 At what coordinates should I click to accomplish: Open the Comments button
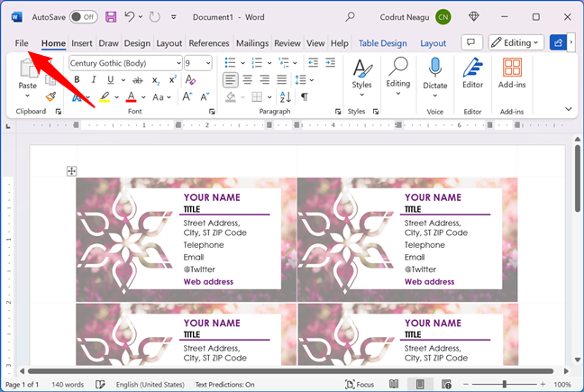[x=471, y=42]
